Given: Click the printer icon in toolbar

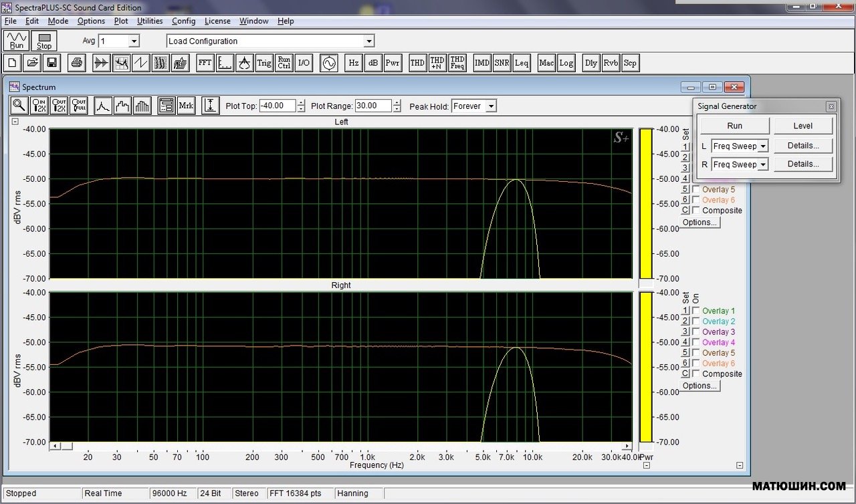Looking at the screenshot, I should [x=76, y=63].
